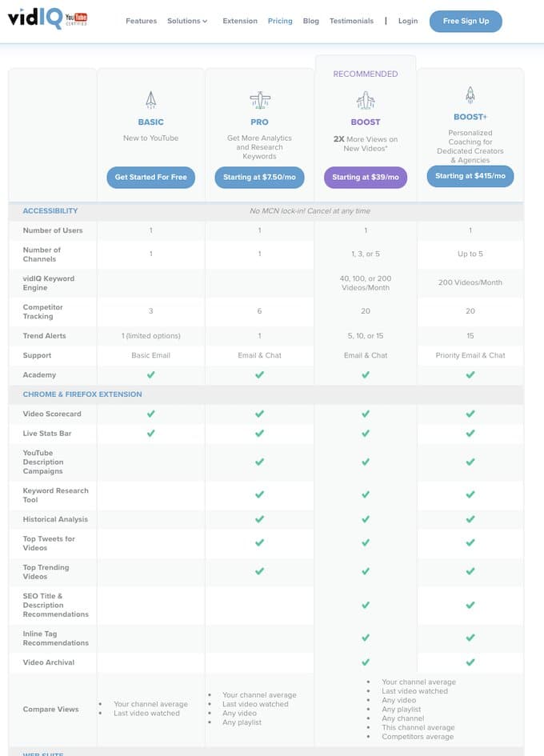This screenshot has height=756, width=544.
Task: Click the YouTube Certified badge
Action: click(x=76, y=18)
